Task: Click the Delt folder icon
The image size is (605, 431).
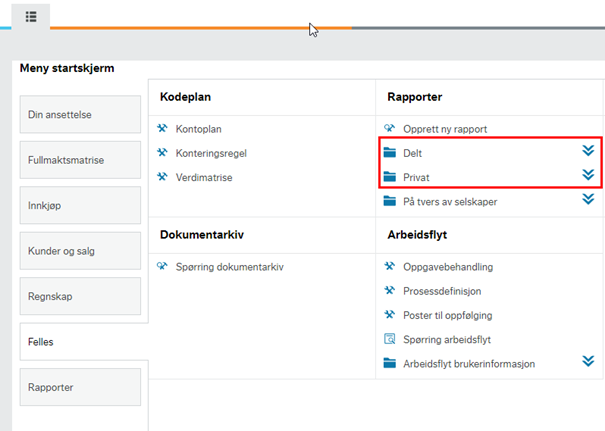Action: (390, 153)
